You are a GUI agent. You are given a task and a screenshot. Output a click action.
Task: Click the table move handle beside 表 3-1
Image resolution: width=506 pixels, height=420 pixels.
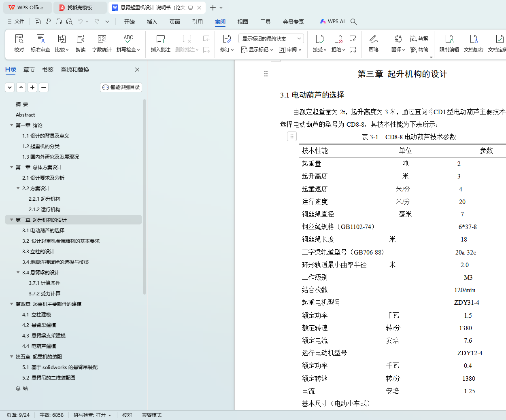[x=292, y=136]
